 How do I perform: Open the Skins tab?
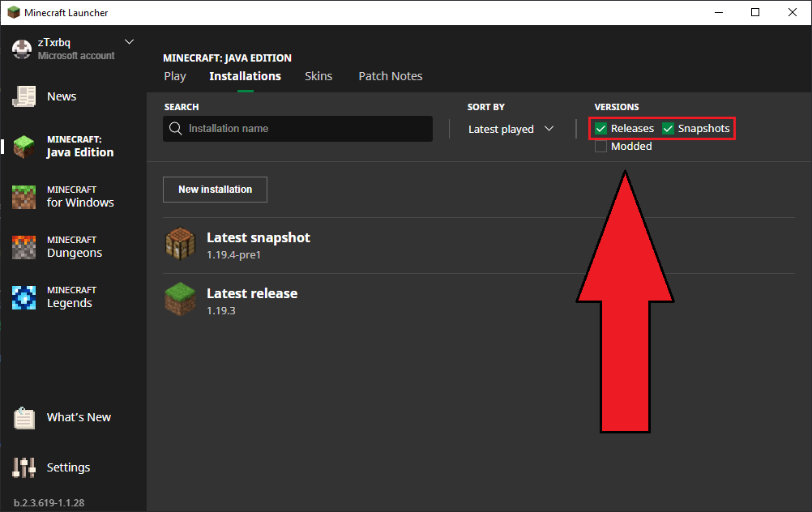(318, 76)
